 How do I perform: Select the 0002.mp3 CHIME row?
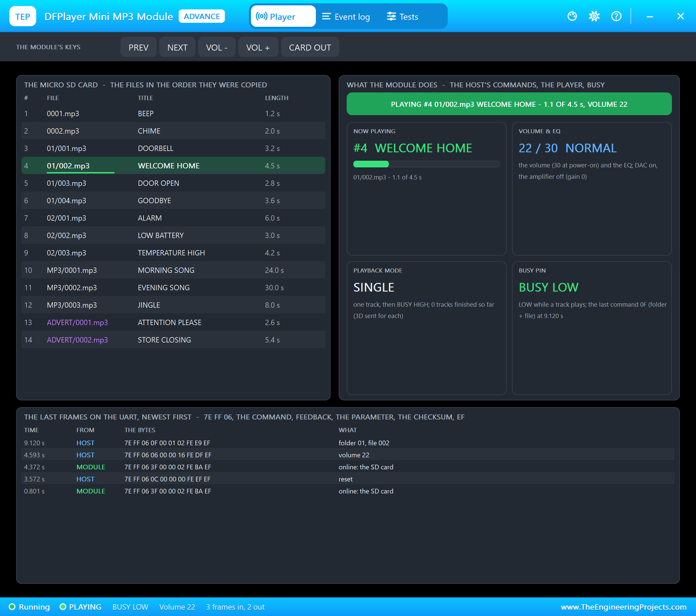click(173, 131)
